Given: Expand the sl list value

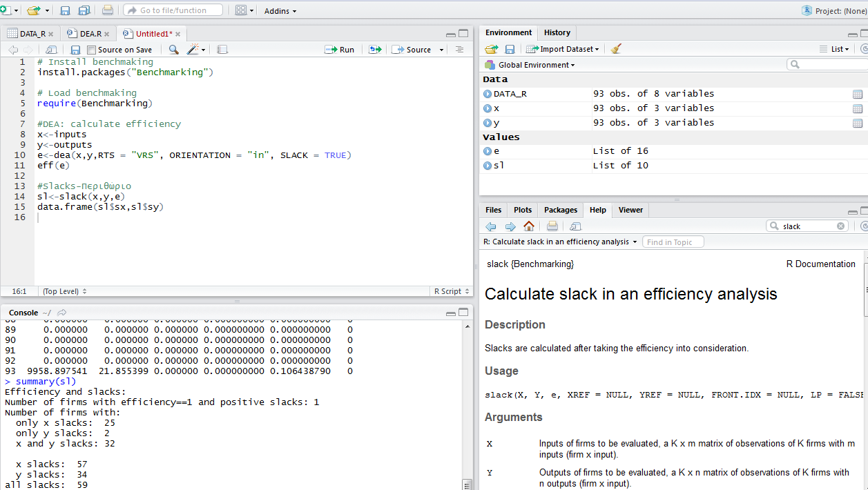Looking at the screenshot, I should coord(488,166).
